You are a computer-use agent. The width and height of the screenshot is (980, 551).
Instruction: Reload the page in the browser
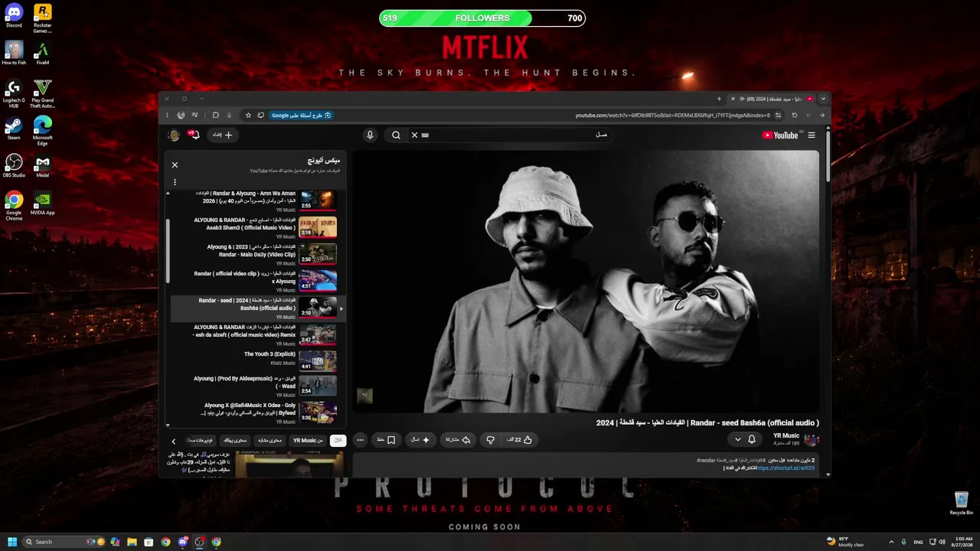[794, 116]
